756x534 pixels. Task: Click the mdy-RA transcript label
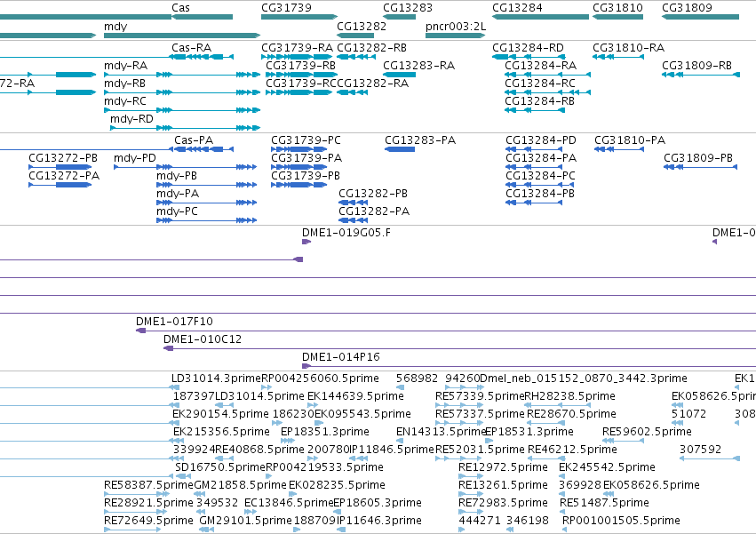pyautogui.click(x=126, y=66)
